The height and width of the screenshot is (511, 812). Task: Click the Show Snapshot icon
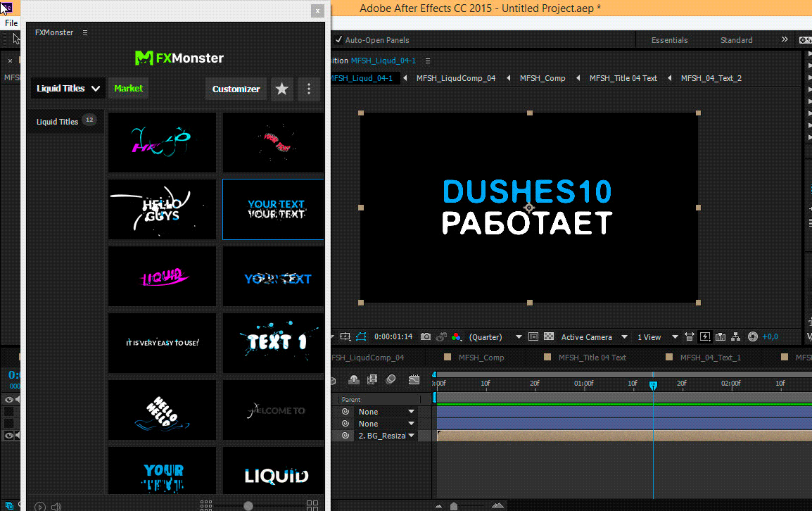tap(441, 337)
